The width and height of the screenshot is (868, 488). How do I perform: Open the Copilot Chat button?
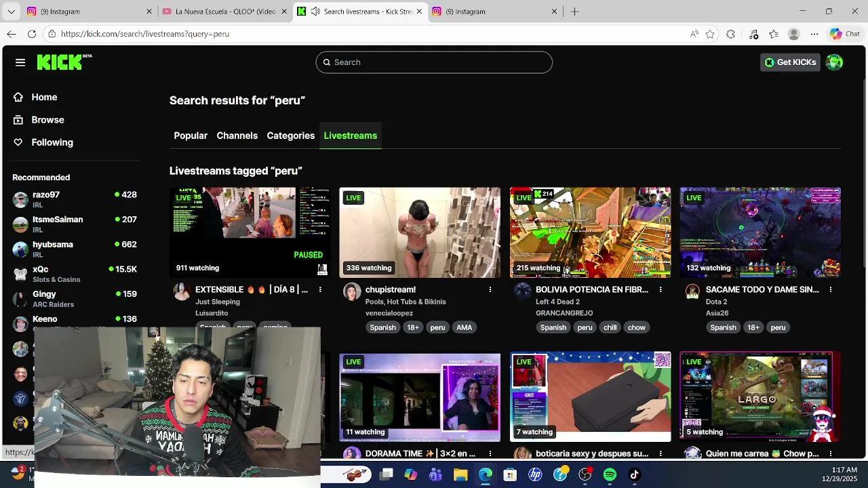845,34
